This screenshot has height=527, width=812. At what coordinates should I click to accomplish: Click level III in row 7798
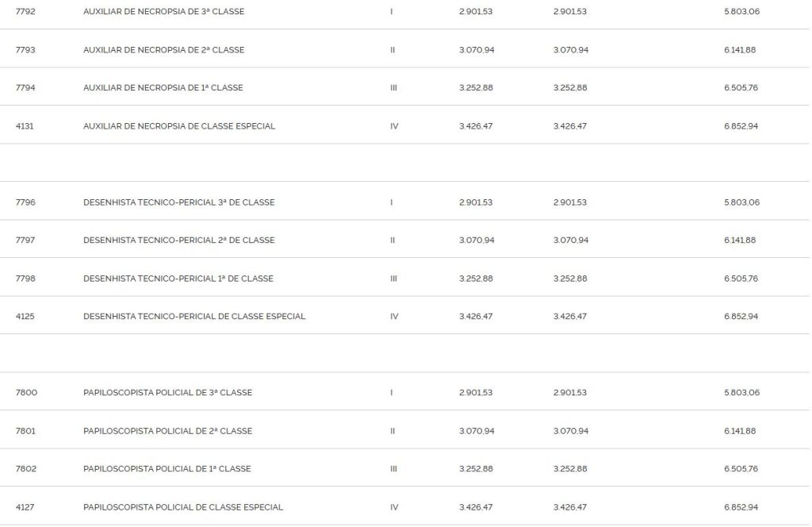[393, 279]
